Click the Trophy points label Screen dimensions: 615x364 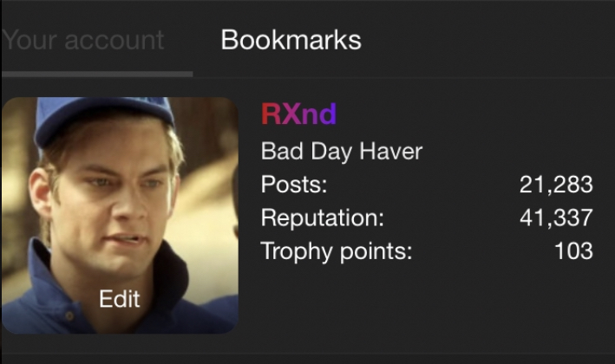pos(337,251)
